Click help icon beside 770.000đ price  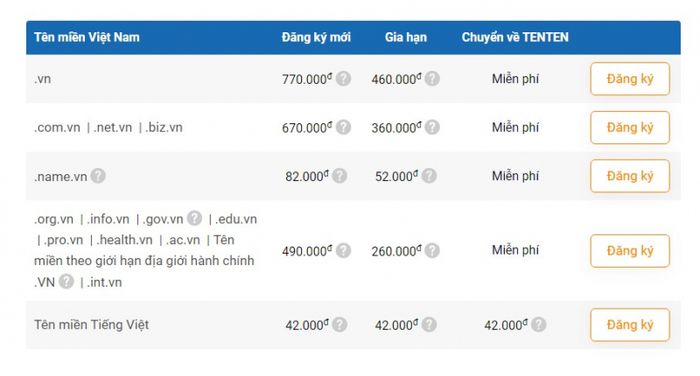click(x=343, y=79)
